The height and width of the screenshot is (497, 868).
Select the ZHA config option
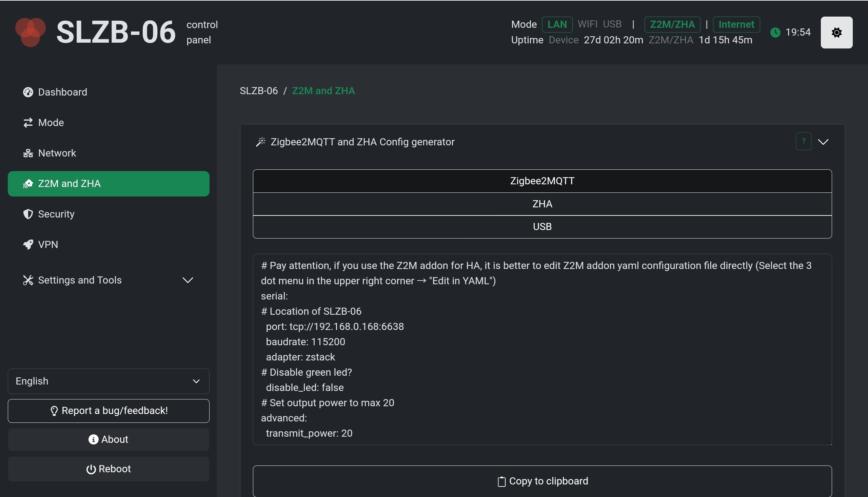click(x=542, y=204)
